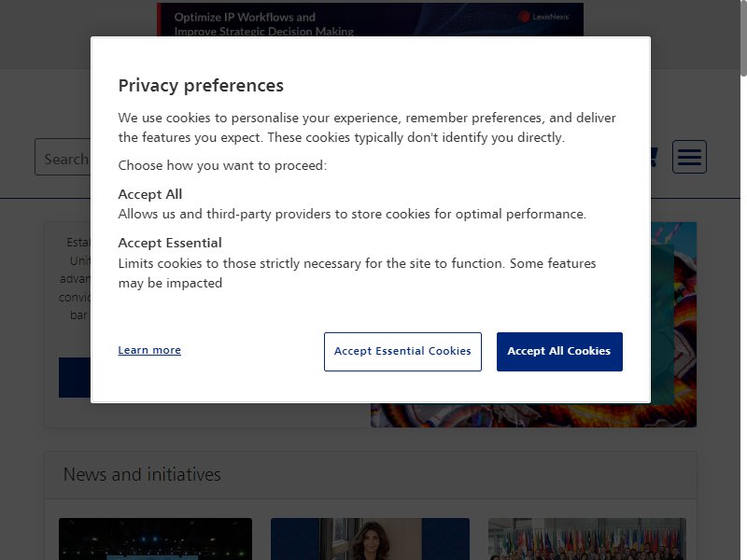Click the Accept Essential description heading

[x=170, y=243]
